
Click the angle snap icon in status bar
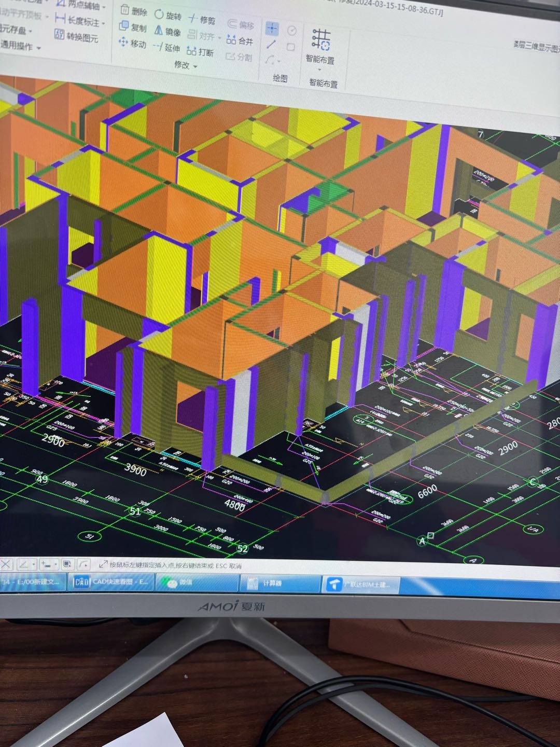click(23, 563)
